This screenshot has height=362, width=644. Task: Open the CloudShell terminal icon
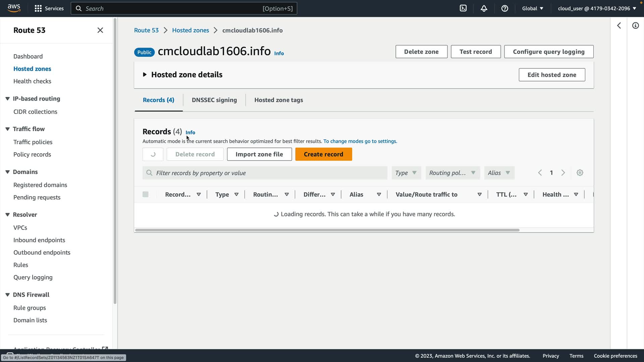(x=463, y=8)
